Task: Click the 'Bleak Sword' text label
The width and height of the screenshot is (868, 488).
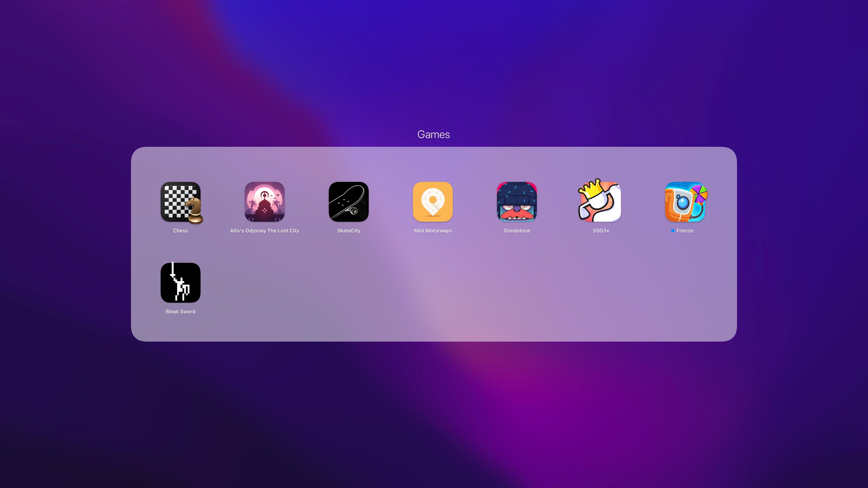Action: 180,312
